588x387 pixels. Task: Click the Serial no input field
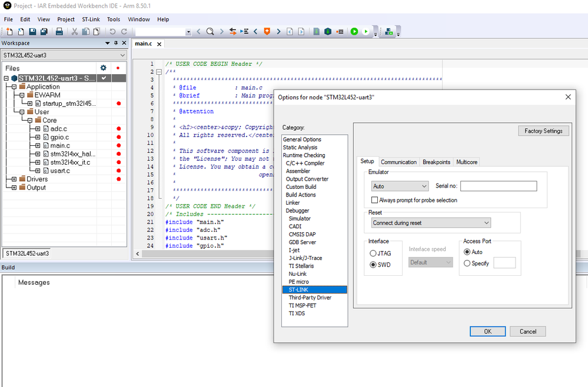point(499,186)
